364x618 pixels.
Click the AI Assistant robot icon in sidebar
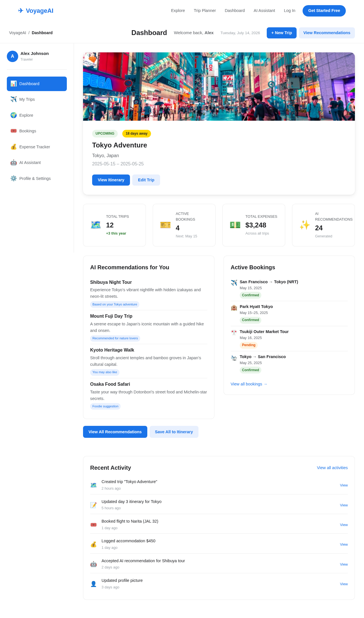point(14,163)
